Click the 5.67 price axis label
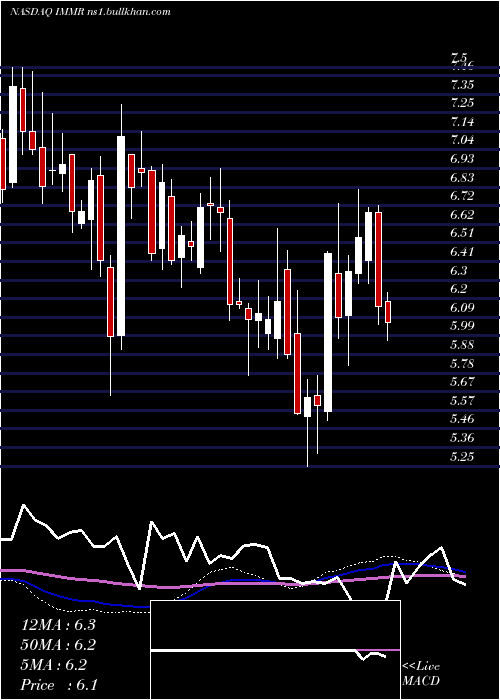The height and width of the screenshot is (700, 500). click(x=462, y=382)
